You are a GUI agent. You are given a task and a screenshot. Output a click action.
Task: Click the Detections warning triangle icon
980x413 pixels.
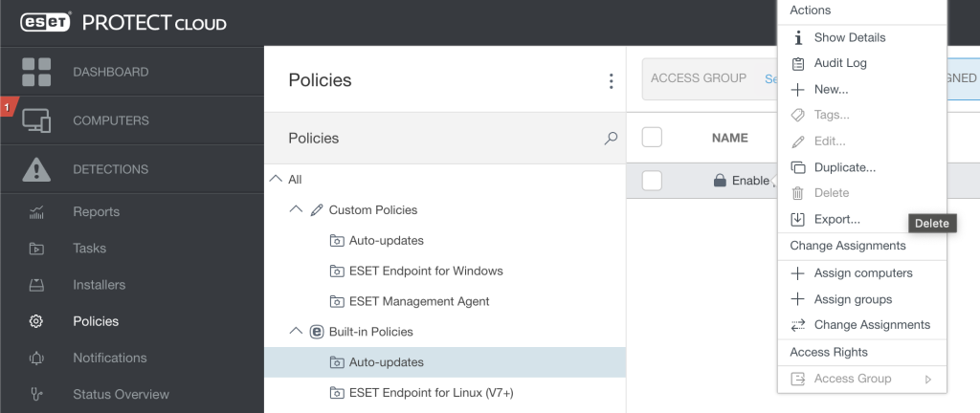click(x=36, y=169)
